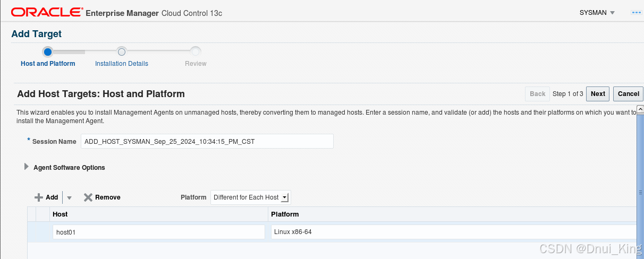644x259 pixels.
Task: Click the Session Name input field
Action: pos(207,141)
